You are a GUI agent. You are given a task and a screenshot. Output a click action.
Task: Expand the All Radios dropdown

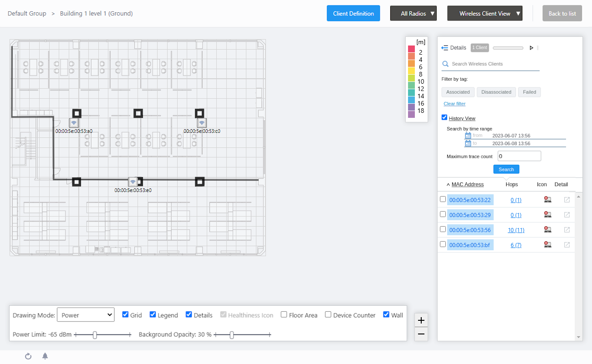pos(413,14)
